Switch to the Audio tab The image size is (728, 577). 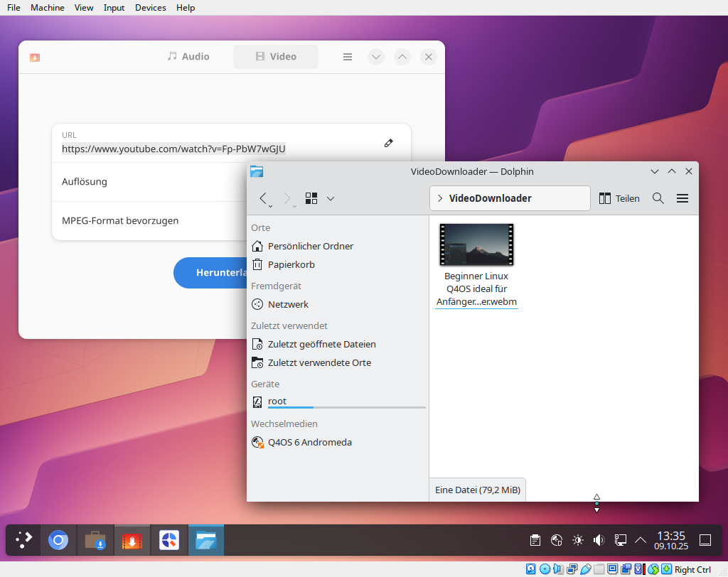(188, 57)
